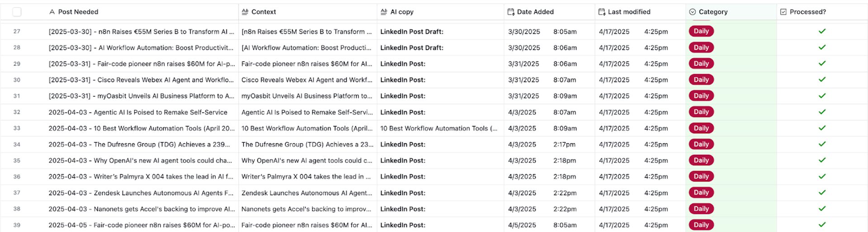The width and height of the screenshot is (868, 232).
Task: Toggle Processed checkmark in row 39
Action: (822, 225)
